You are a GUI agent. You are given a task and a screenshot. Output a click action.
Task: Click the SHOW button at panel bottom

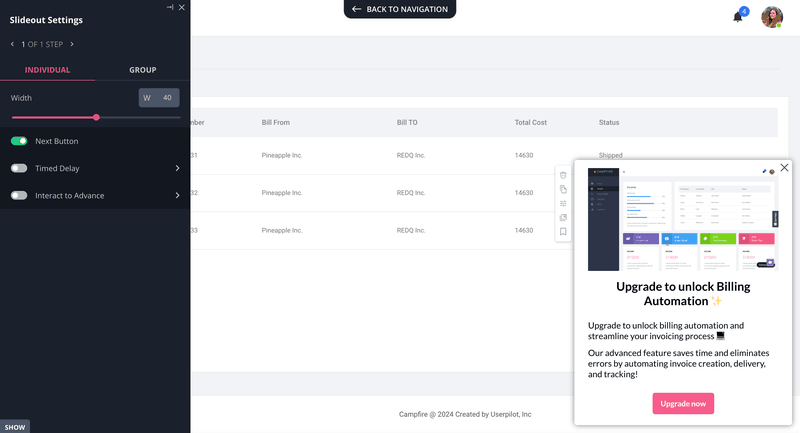pyautogui.click(x=15, y=427)
